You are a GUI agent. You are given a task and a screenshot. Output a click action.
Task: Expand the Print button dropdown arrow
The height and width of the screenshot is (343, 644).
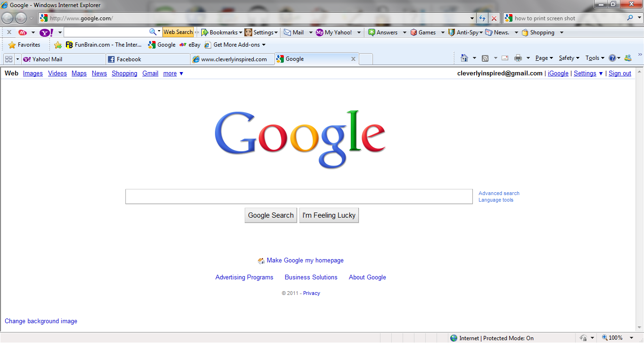click(x=528, y=58)
